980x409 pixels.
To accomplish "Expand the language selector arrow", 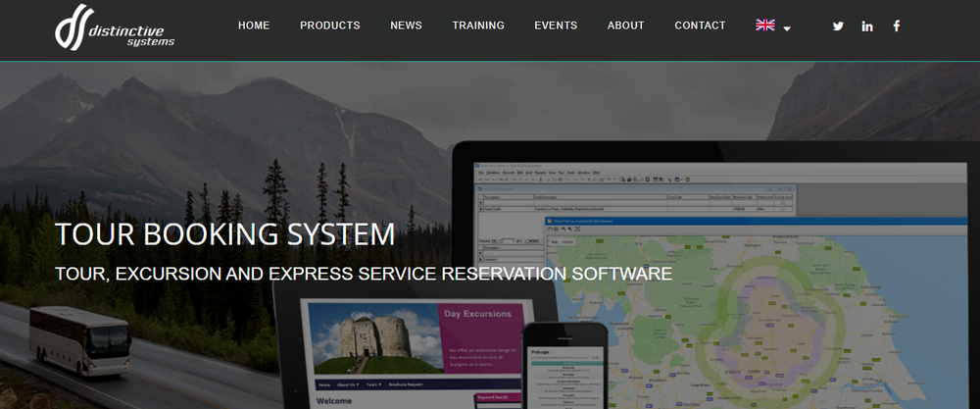I will (x=787, y=28).
